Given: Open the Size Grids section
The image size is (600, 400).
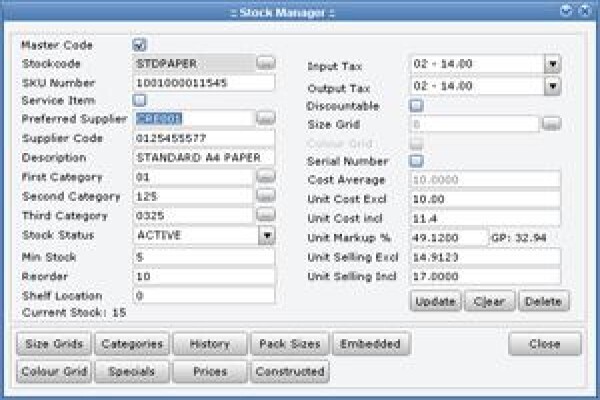Looking at the screenshot, I should click(x=54, y=344).
